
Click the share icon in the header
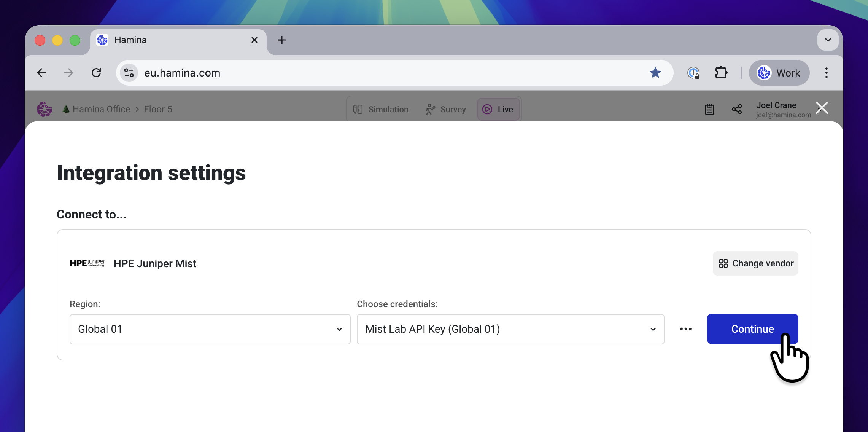click(737, 109)
